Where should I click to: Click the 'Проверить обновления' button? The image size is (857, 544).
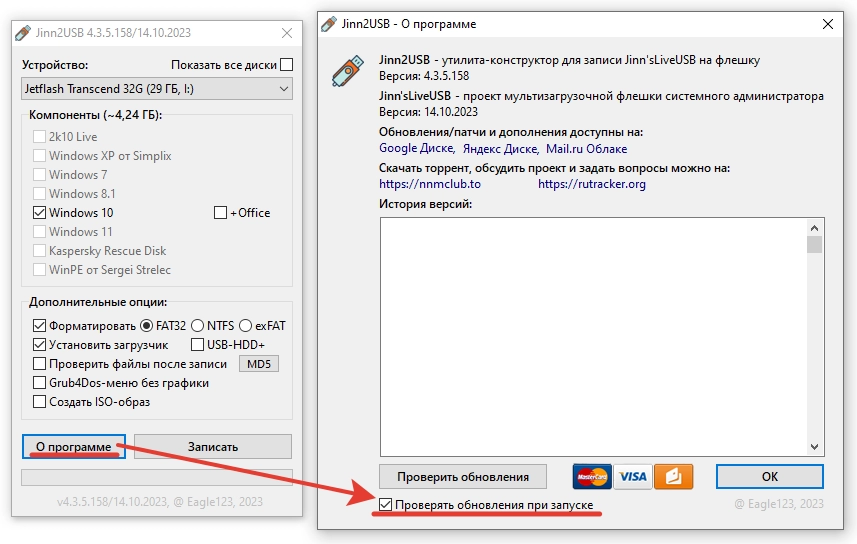point(463,477)
